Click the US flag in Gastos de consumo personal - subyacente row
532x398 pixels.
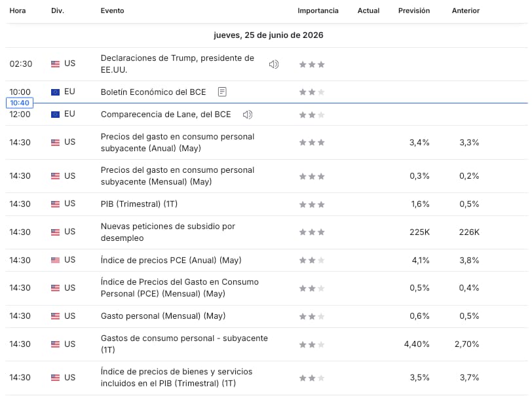[55, 344]
